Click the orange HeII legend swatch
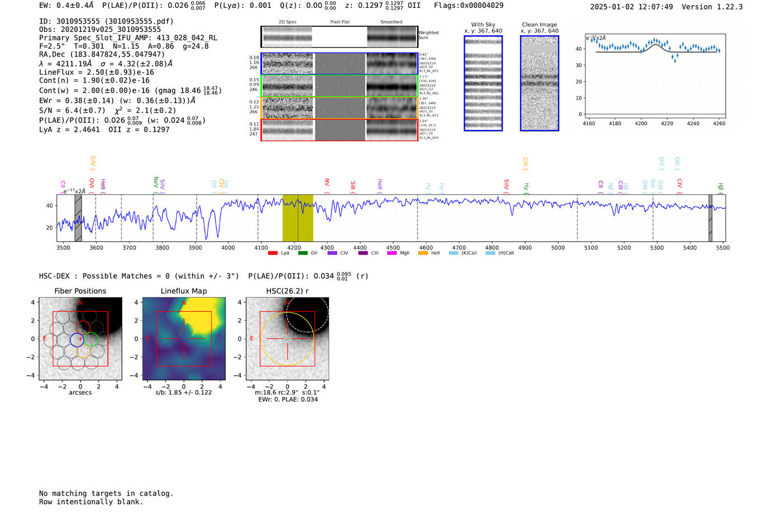The image size is (782, 532). pyautogui.click(x=423, y=253)
